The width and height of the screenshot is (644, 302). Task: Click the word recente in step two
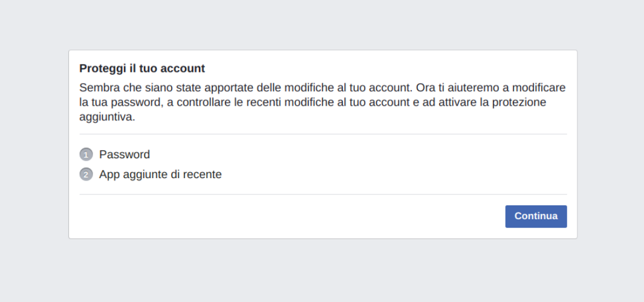pyautogui.click(x=201, y=175)
